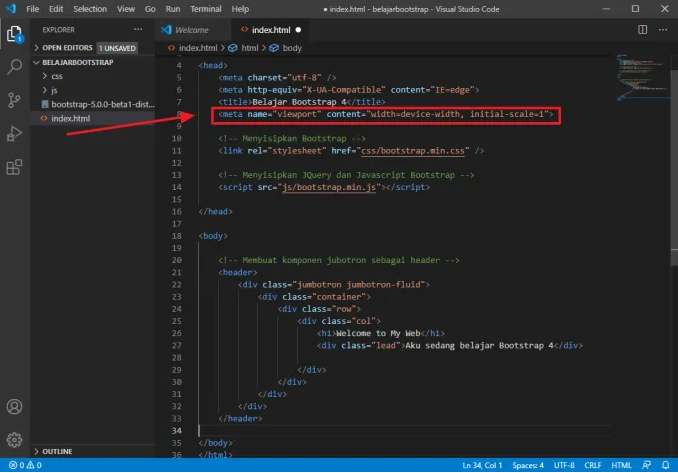
Task: Open the File menu
Action: pyautogui.click(x=32, y=9)
